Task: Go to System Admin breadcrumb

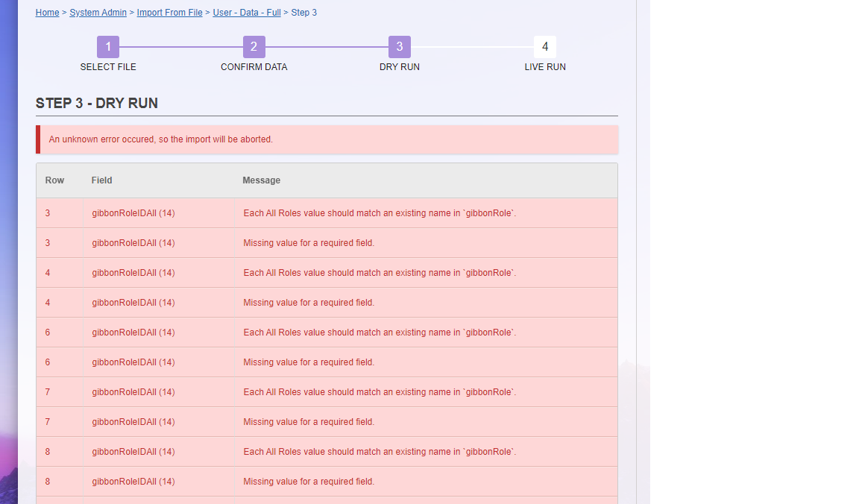Action: click(98, 13)
